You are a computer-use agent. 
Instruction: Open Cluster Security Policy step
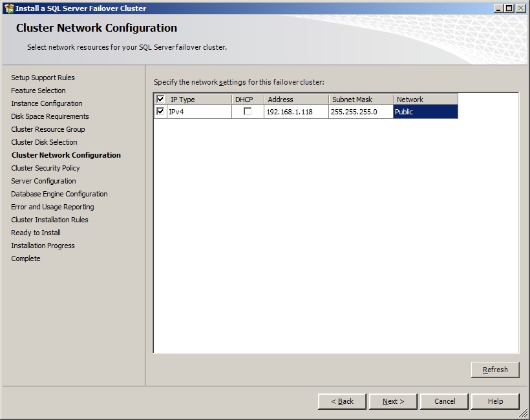click(45, 168)
